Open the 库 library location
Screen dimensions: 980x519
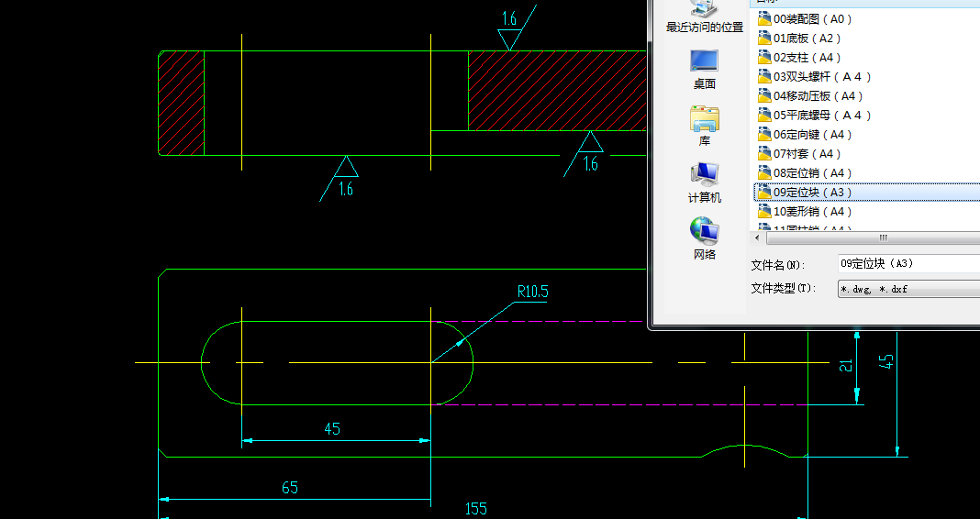705,127
